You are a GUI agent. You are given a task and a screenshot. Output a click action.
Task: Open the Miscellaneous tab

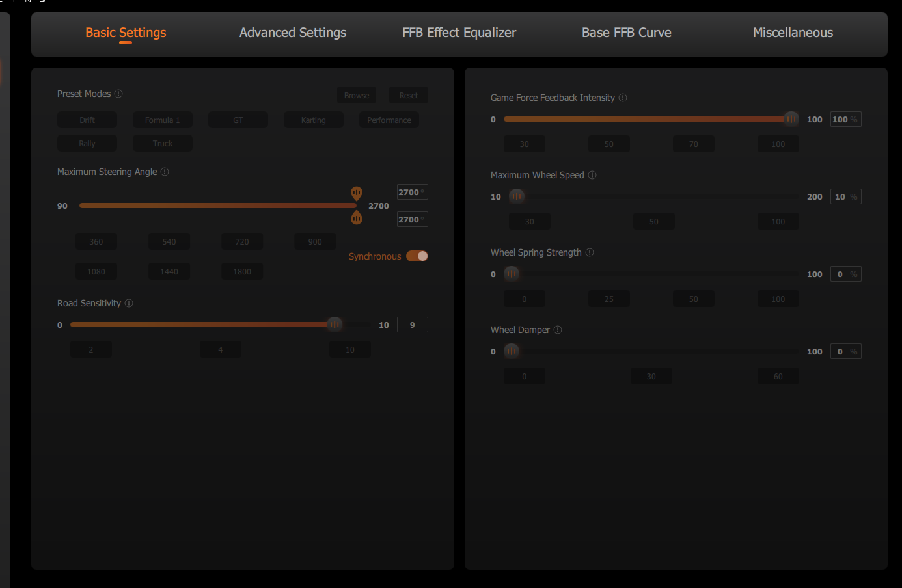click(793, 33)
